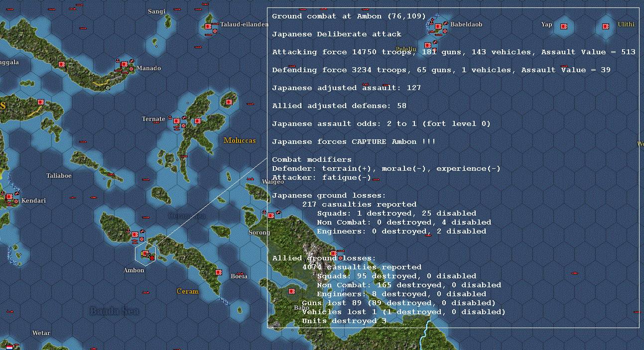Click the 'Defending force 3234 troops' line

point(441,70)
